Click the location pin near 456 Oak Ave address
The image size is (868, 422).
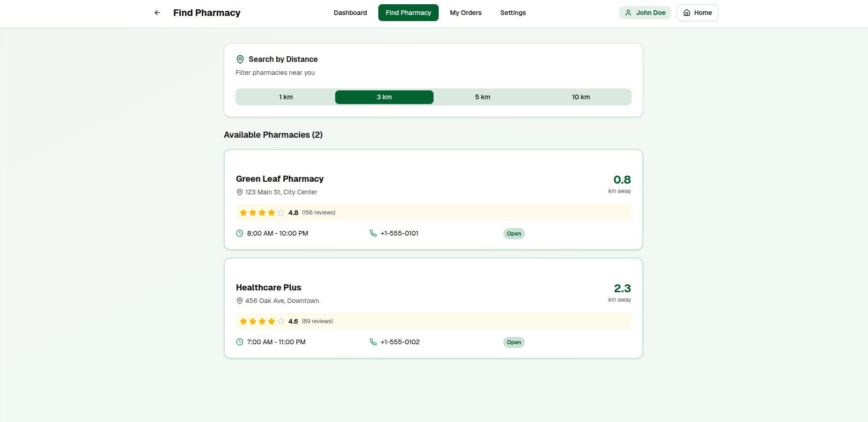point(240,301)
